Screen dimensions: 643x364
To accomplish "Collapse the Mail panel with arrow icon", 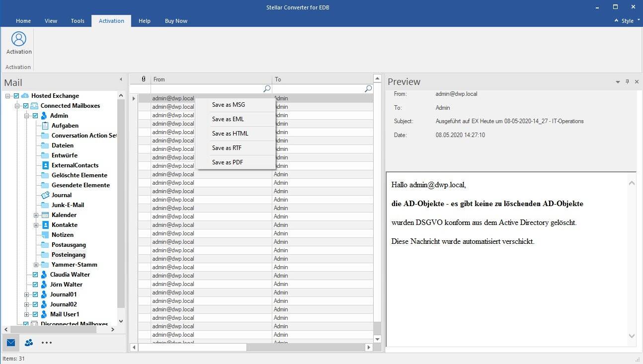I will pyautogui.click(x=121, y=79).
